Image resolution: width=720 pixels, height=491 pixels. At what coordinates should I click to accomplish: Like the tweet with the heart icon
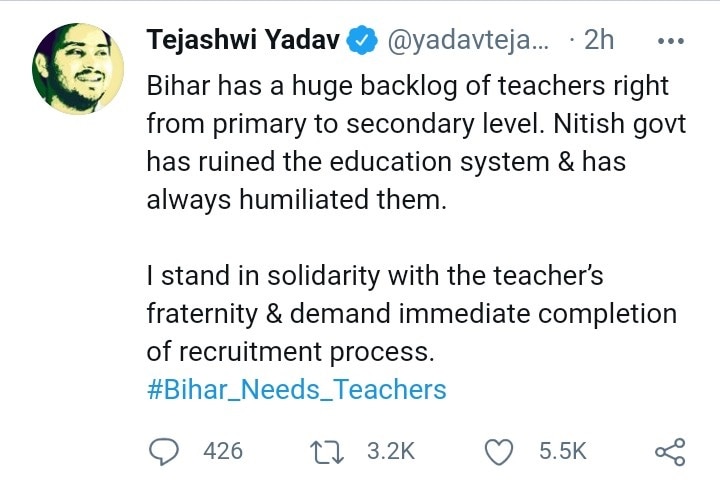(499, 451)
